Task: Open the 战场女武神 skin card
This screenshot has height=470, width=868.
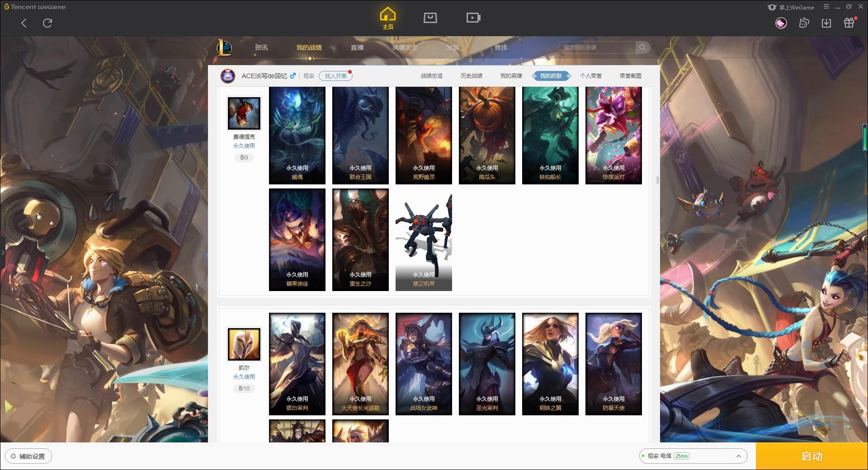Action: point(424,364)
